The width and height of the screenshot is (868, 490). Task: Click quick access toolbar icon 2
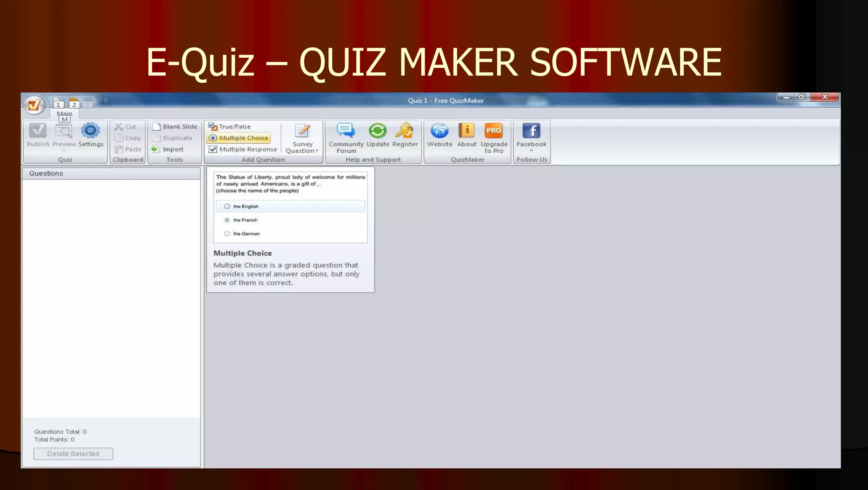[x=74, y=104]
